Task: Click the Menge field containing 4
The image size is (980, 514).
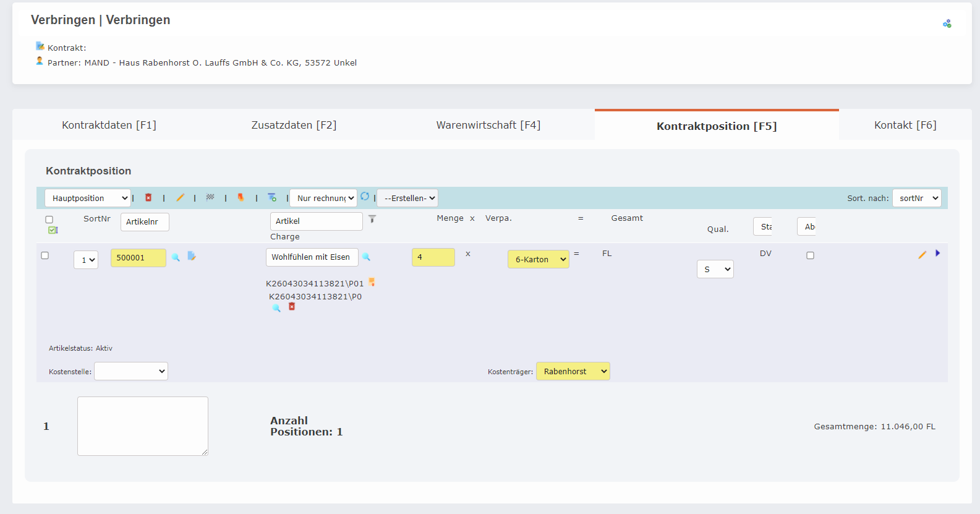Action: (x=433, y=257)
